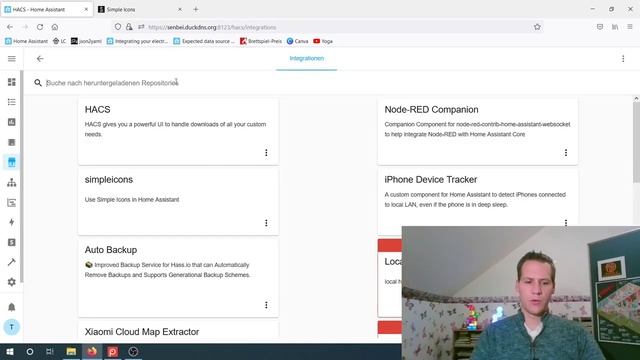Select the HACS store sidebar icon
Image resolution: width=640 pixels, height=360 pixels.
11,162
